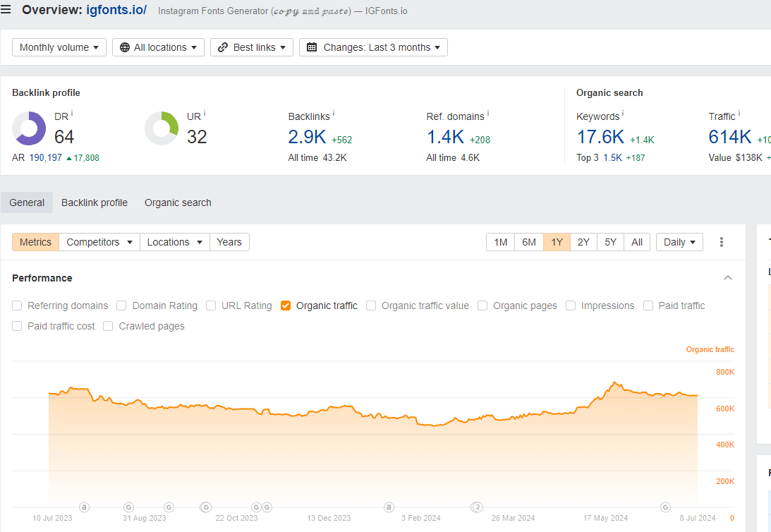Enable the Domain Rating checkbox
Image resolution: width=771 pixels, height=532 pixels.
[121, 306]
